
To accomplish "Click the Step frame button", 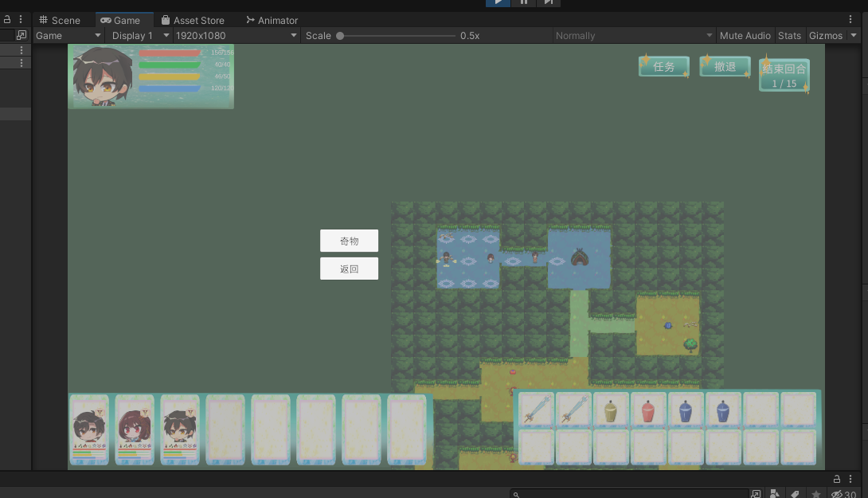I will [x=548, y=2].
